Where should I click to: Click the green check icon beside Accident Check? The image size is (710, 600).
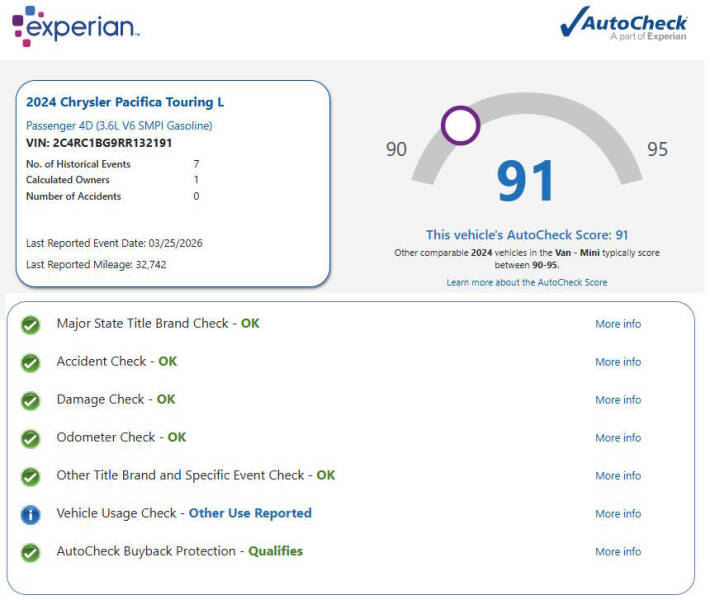[x=30, y=363]
